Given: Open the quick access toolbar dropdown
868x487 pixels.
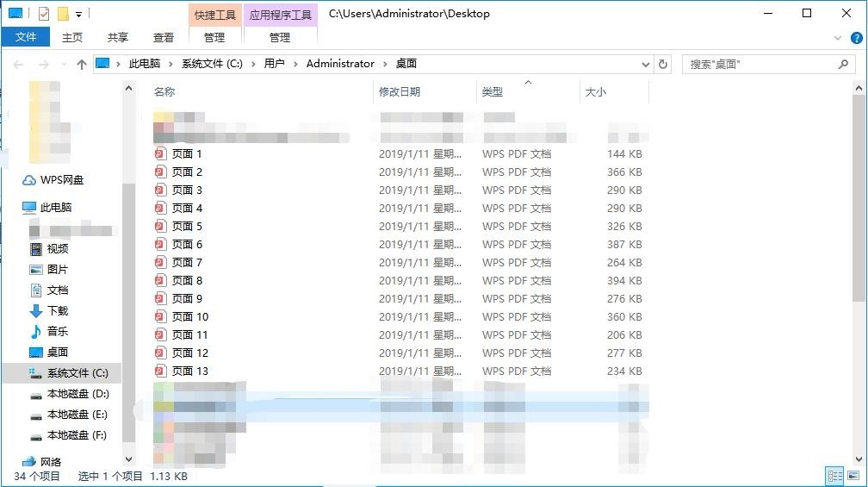Looking at the screenshot, I should click(79, 14).
